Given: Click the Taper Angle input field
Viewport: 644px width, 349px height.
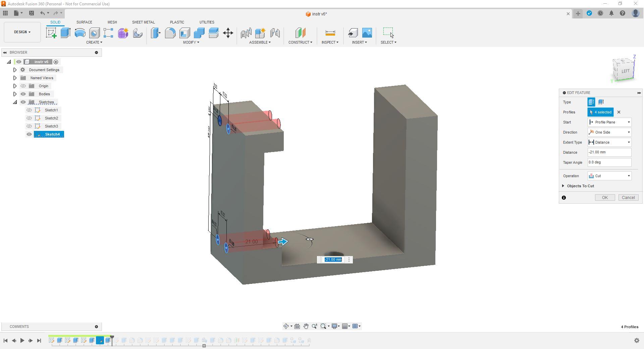Looking at the screenshot, I should point(609,162).
